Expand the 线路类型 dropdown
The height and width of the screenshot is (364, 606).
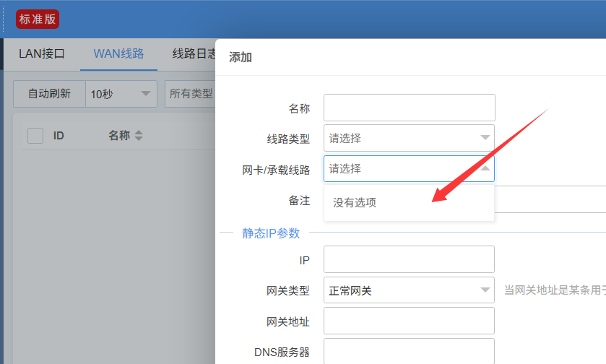[x=409, y=138]
